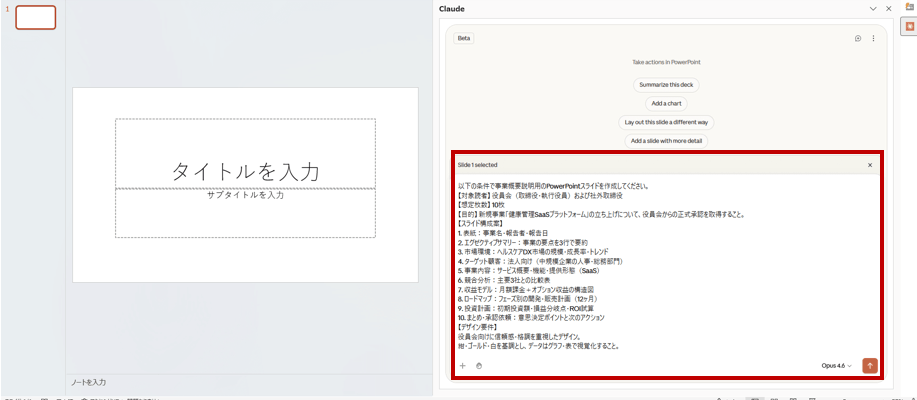Click the top icon in the right sidebar

pyautogui.click(x=910, y=7)
